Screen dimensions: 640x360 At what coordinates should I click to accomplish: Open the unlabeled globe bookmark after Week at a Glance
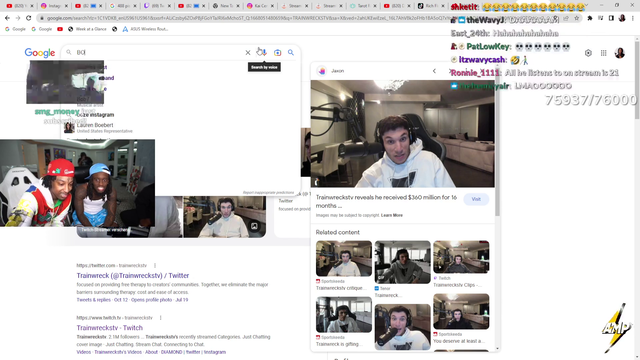click(115, 29)
